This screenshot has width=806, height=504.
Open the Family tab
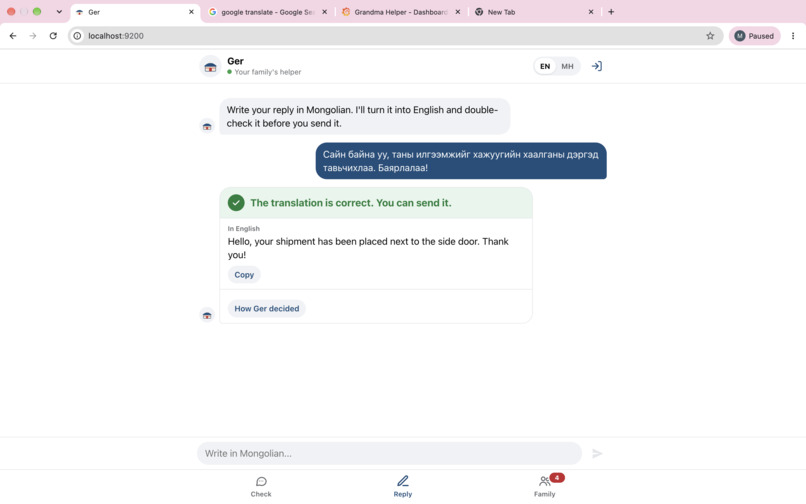pos(544,487)
